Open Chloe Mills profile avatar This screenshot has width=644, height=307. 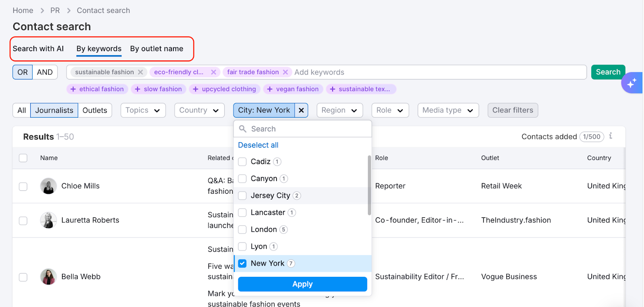(48, 186)
